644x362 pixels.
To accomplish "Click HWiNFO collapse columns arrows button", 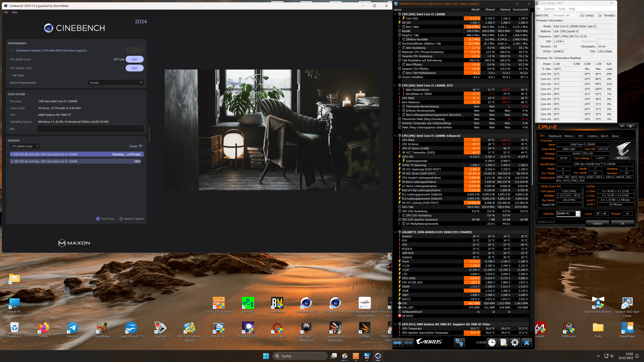I will [x=409, y=343].
